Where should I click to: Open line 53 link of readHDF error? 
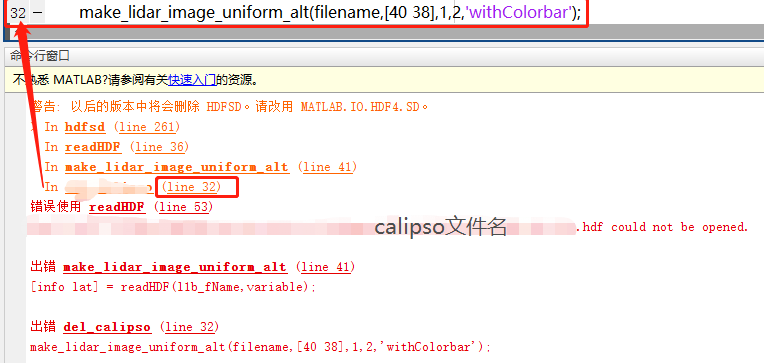(184, 207)
